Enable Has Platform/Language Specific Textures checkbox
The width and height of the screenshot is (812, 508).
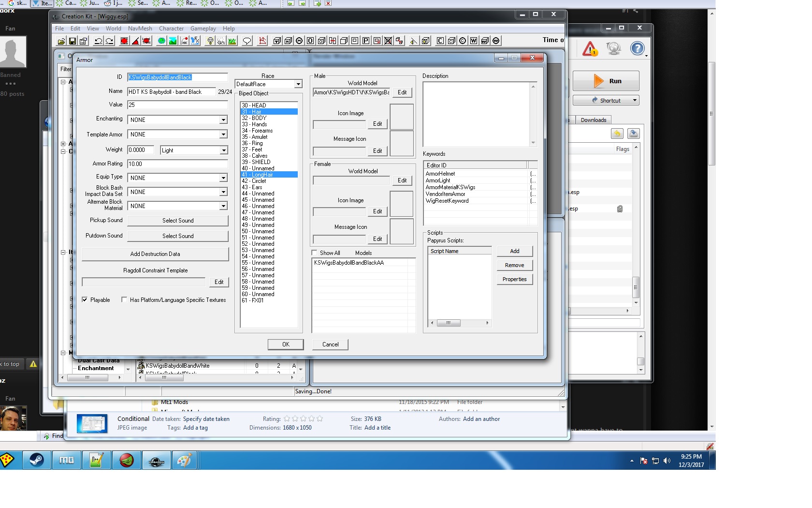[125, 300]
